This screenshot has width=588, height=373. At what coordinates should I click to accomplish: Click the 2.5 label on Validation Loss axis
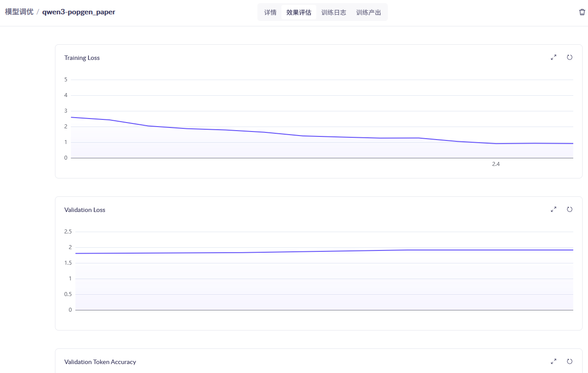point(68,232)
